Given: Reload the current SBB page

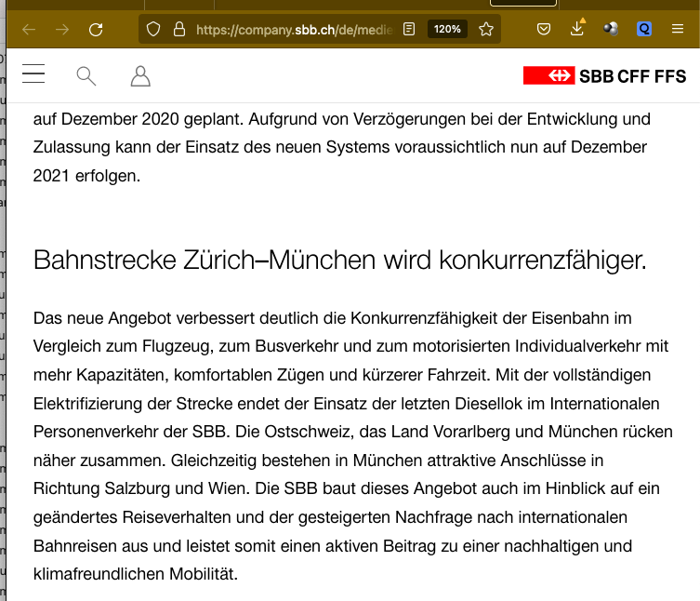Looking at the screenshot, I should [x=96, y=30].
